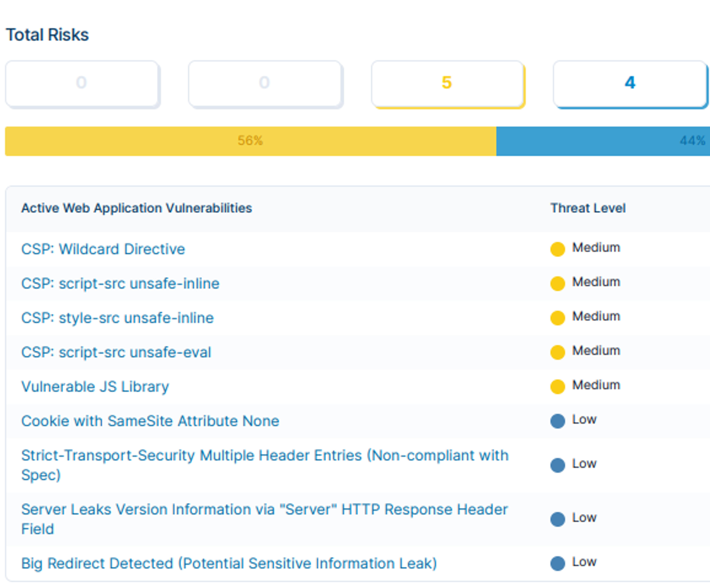Click the yellow Medium dot for CSP: Wildcard Directive

point(557,249)
